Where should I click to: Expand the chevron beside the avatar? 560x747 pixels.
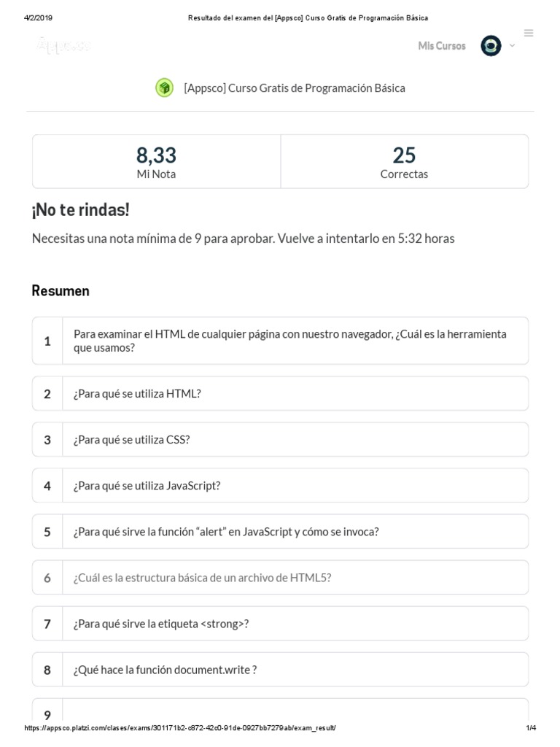click(512, 45)
